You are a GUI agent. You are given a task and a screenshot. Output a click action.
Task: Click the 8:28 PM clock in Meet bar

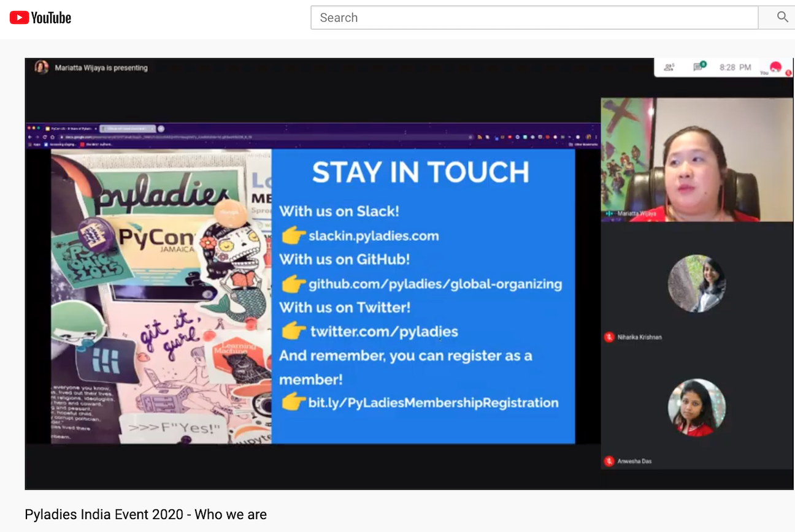point(735,67)
